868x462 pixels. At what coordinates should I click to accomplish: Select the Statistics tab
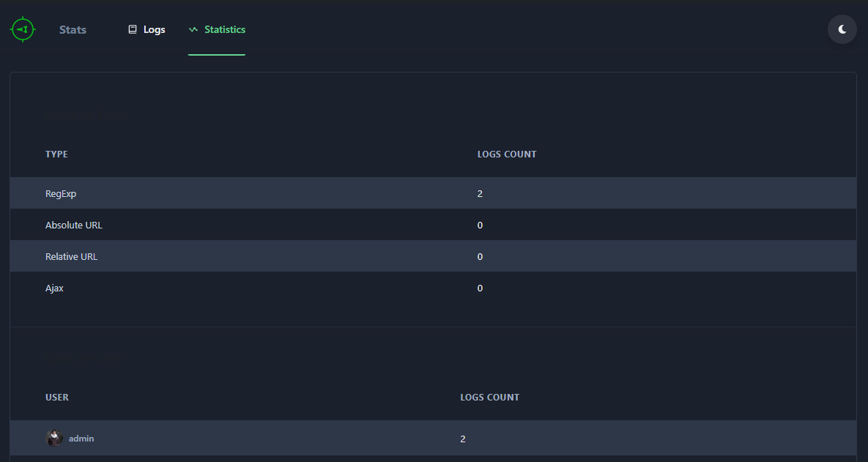(216, 29)
